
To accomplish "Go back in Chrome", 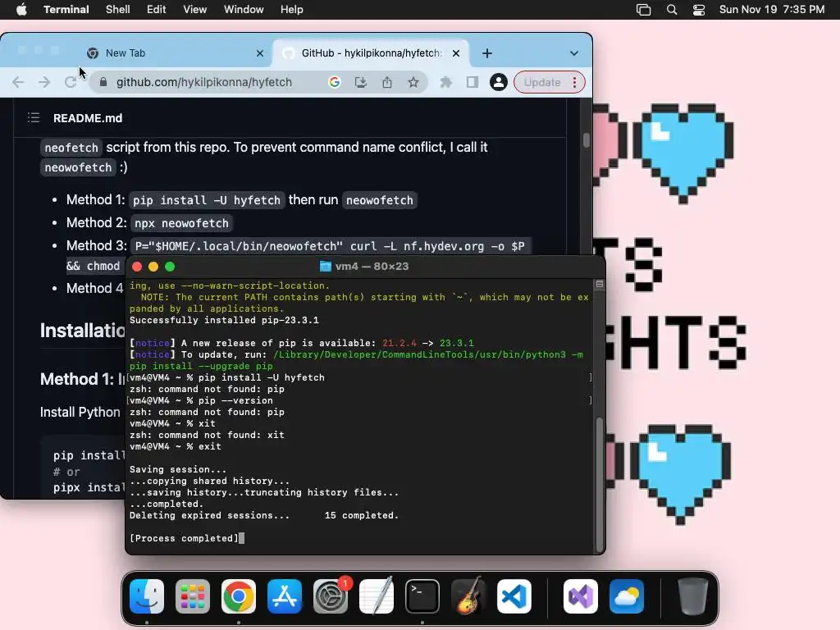I will tap(18, 82).
